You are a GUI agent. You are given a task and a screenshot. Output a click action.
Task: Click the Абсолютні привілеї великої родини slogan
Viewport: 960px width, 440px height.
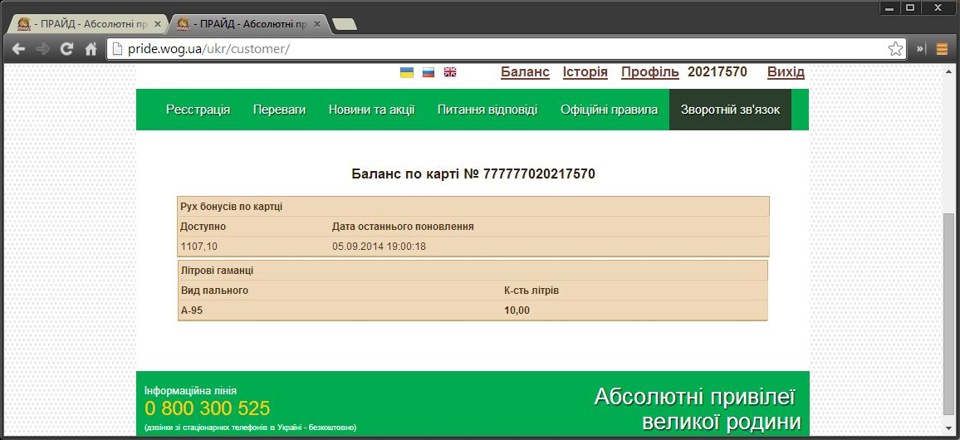coord(697,409)
